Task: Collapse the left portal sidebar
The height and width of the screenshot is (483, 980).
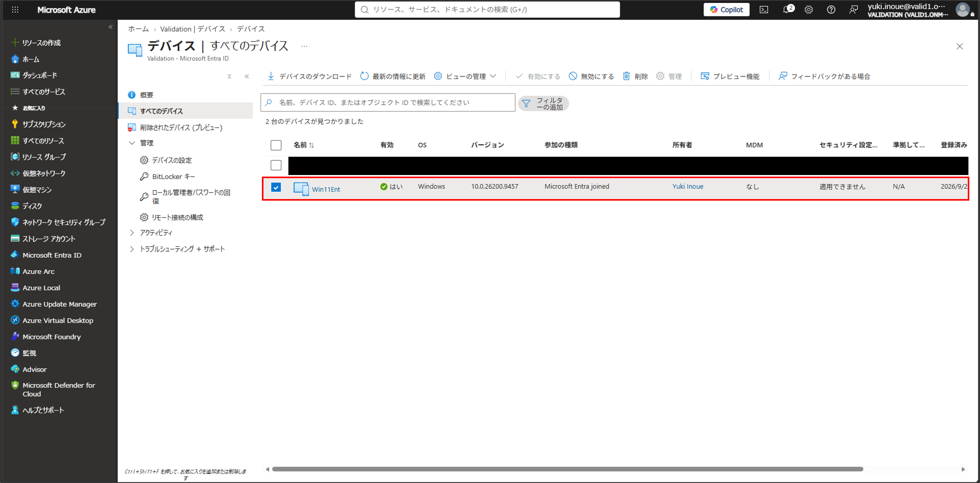Action: (111, 27)
